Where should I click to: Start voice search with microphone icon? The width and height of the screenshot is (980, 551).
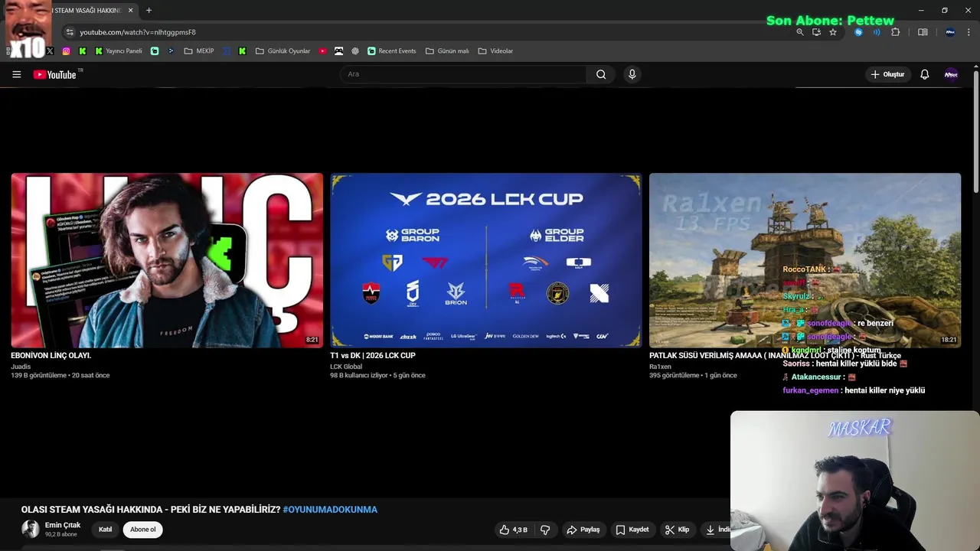pyautogui.click(x=632, y=74)
